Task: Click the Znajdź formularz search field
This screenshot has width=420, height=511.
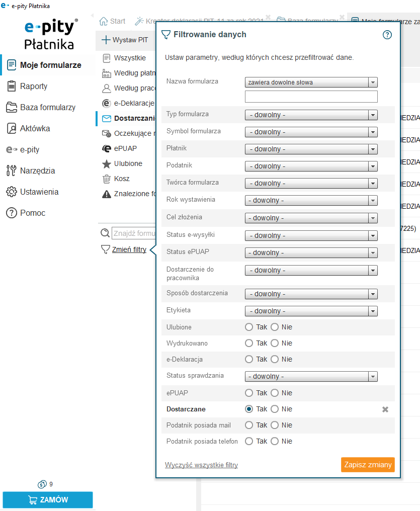Action: [134, 233]
